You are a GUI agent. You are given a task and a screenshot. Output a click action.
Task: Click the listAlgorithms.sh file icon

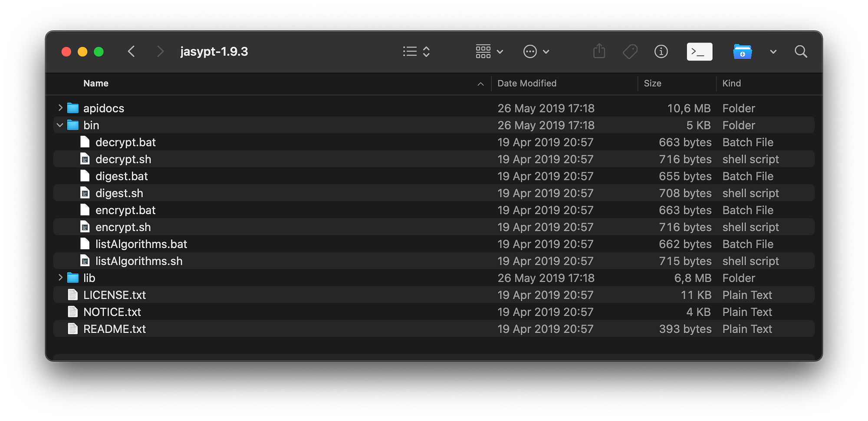[85, 261]
